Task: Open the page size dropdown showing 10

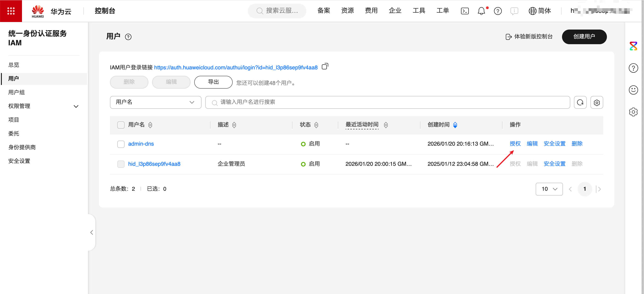Action: pos(549,189)
